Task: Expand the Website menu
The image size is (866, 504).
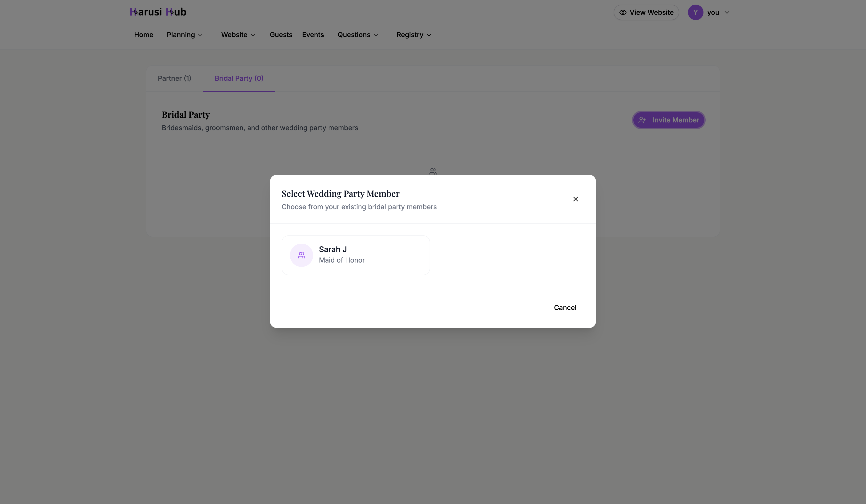Action: (238, 35)
